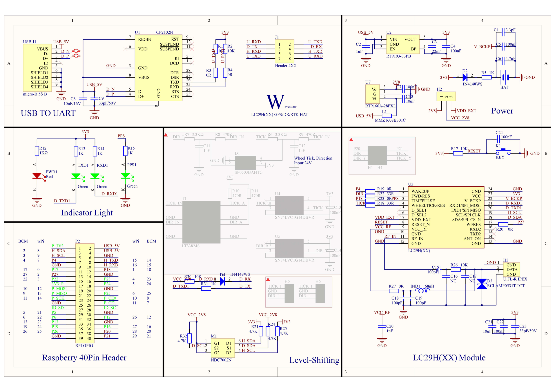Click the USB TO UART section title
Viewport: 555px width, 392px height.
point(48,113)
